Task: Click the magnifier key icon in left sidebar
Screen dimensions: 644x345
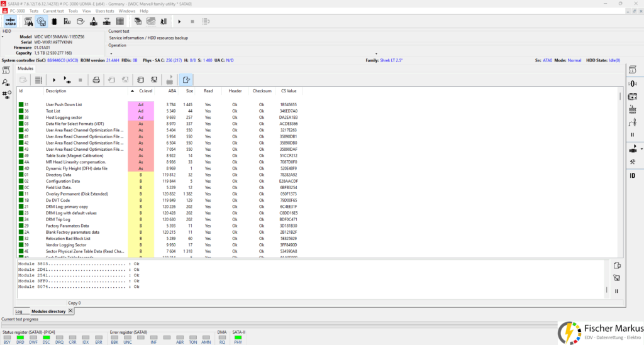Action: (6, 82)
